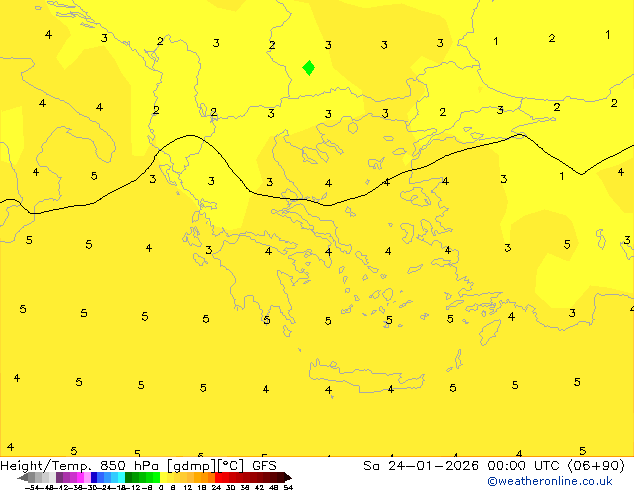Screen dimensions: 634x490
Task: Click the magenta segment of the color scale
Action: (x=73, y=477)
